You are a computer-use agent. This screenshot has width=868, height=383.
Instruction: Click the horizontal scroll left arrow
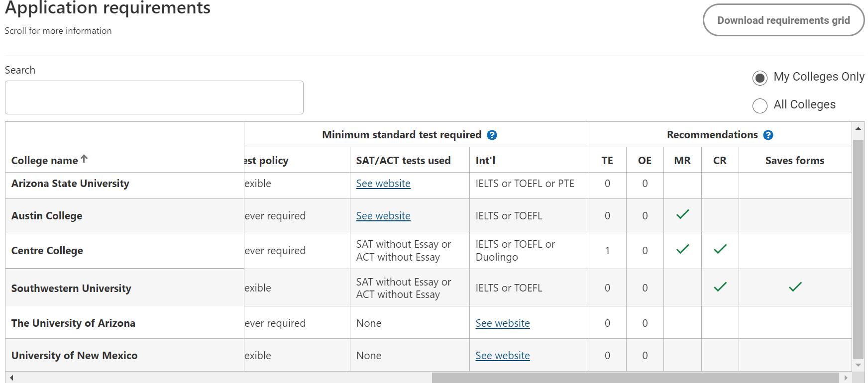pyautogui.click(x=11, y=378)
